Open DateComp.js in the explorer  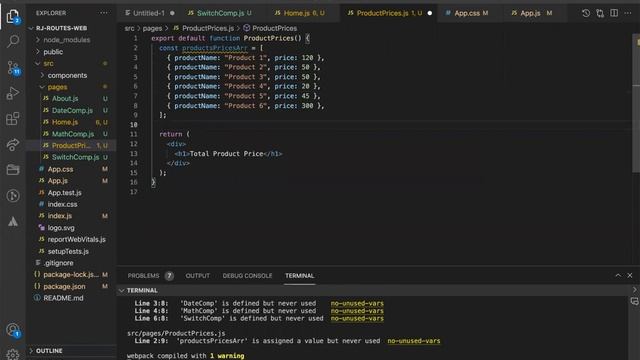tap(71, 110)
